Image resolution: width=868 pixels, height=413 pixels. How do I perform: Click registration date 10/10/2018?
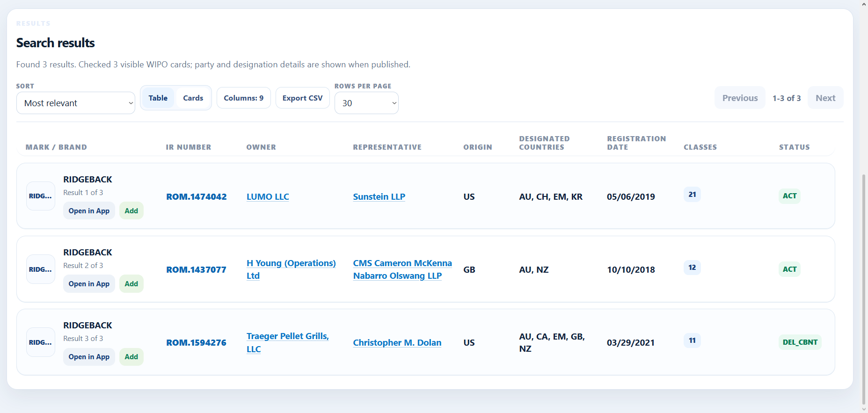click(x=631, y=270)
